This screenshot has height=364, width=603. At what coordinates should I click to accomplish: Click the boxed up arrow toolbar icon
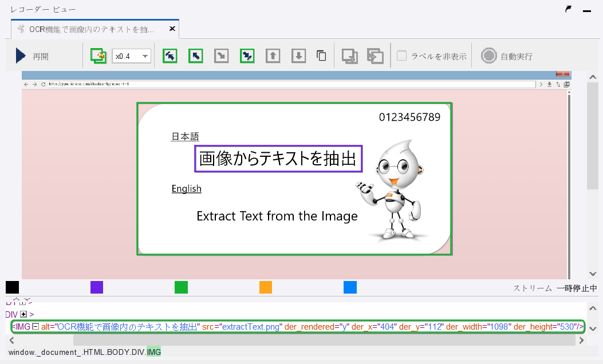pyautogui.click(x=273, y=56)
